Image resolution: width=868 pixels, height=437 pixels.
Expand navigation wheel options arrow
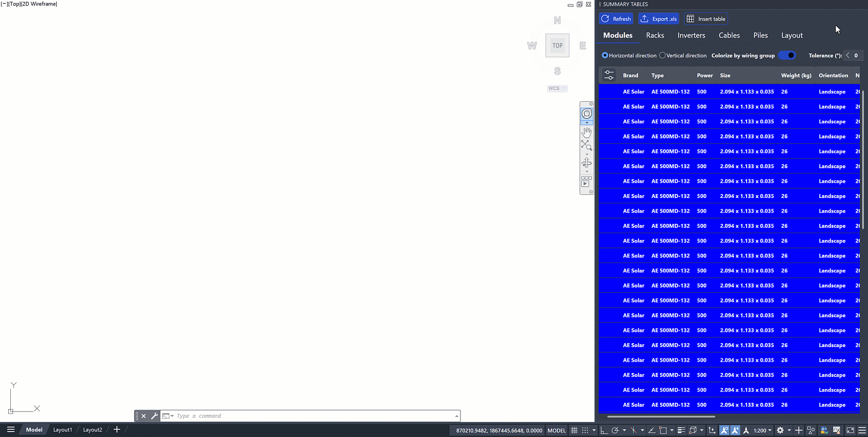(x=587, y=123)
